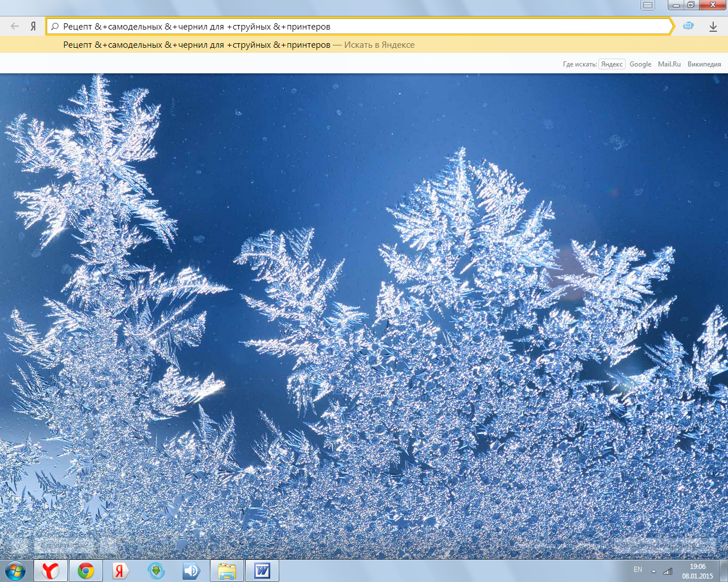This screenshot has height=582, width=728.
Task: Minimize the Yandex Browser window
Action: point(676,5)
